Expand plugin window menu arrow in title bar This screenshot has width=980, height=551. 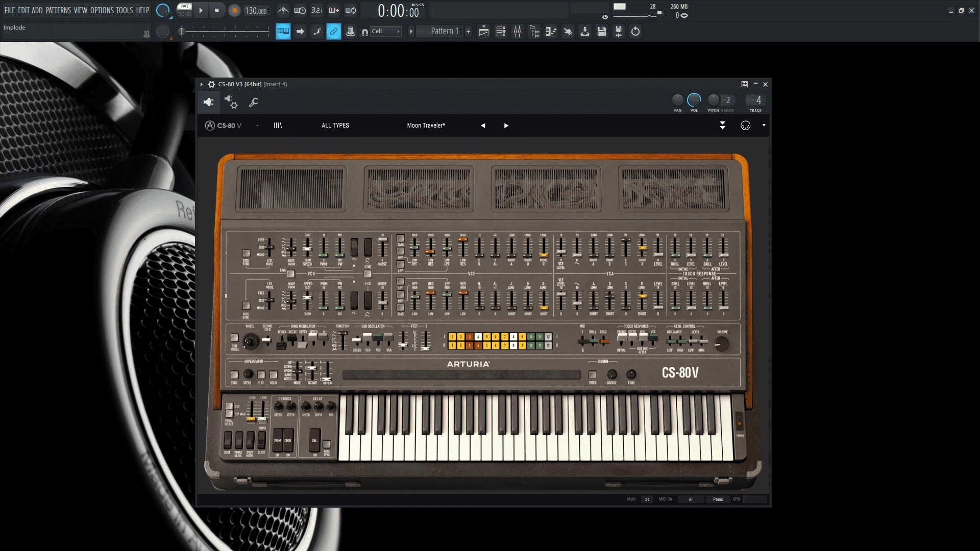pyautogui.click(x=202, y=84)
